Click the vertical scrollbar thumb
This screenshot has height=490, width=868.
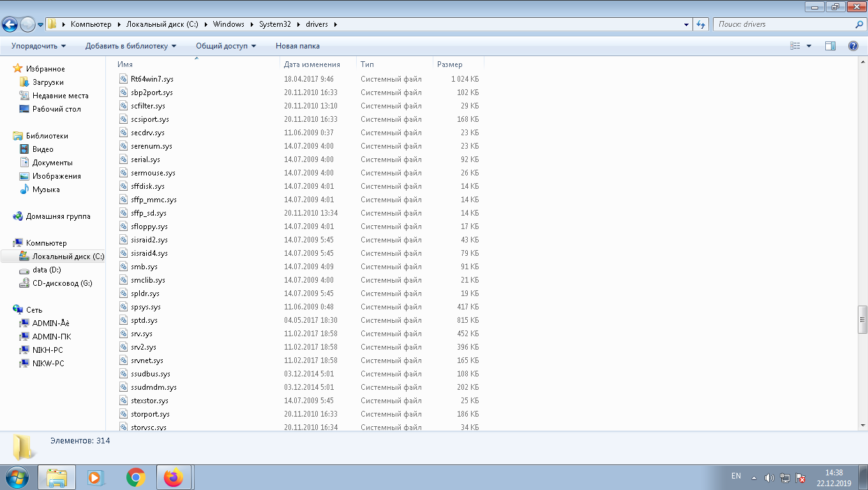click(x=862, y=319)
